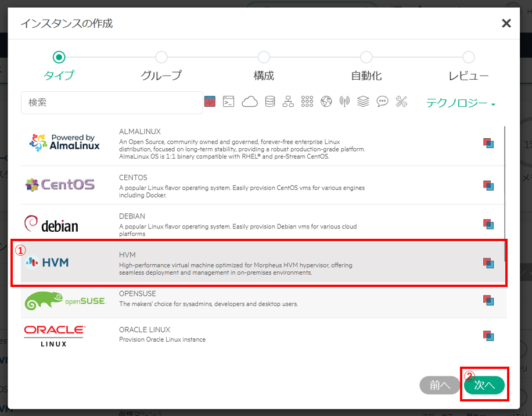Filter by stacked layers icon
Screen dimensions: 532x416
(363, 102)
